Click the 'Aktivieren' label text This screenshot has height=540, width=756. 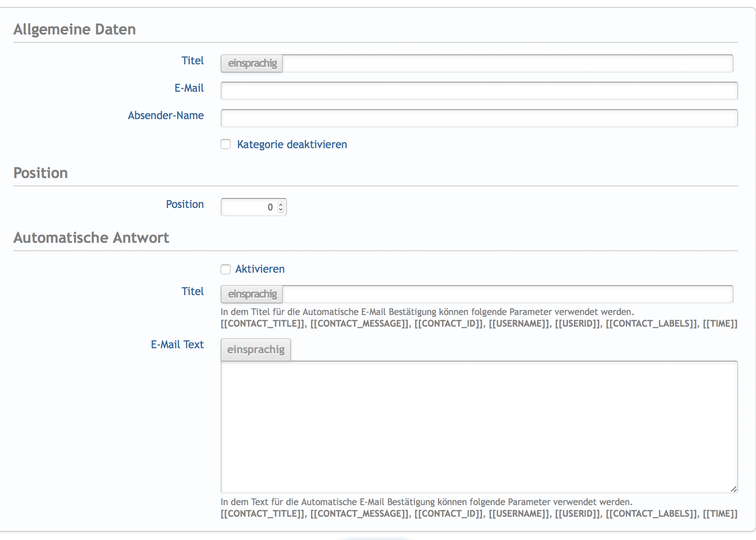coord(260,269)
